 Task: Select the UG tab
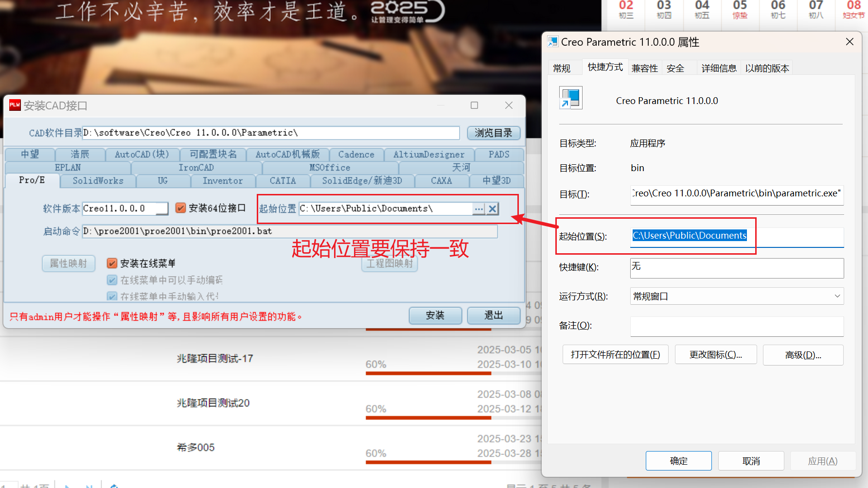[x=163, y=181]
